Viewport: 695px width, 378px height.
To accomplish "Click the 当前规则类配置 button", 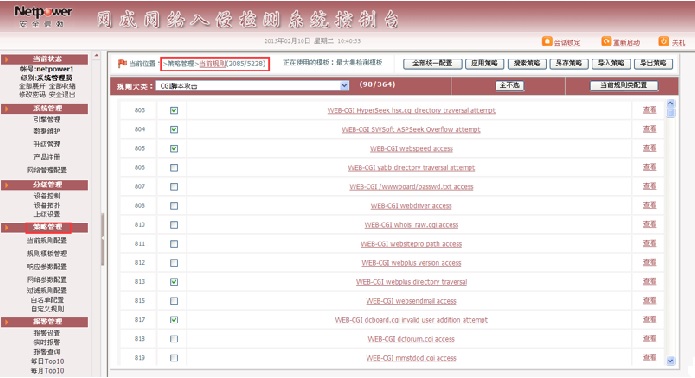I will 624,86.
